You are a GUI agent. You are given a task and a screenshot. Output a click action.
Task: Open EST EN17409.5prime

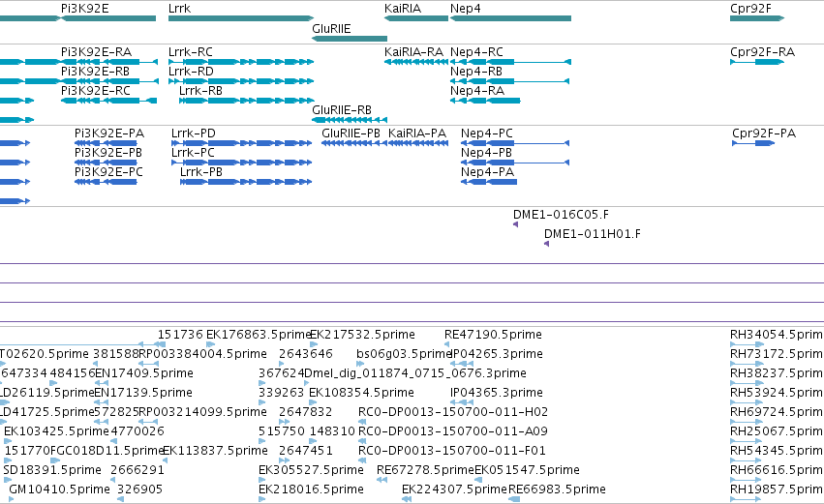point(144,373)
